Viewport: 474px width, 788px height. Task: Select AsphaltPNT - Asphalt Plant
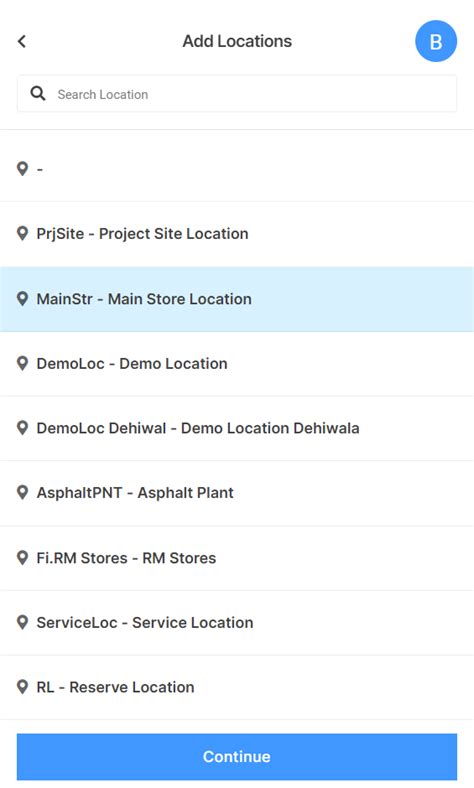point(237,493)
